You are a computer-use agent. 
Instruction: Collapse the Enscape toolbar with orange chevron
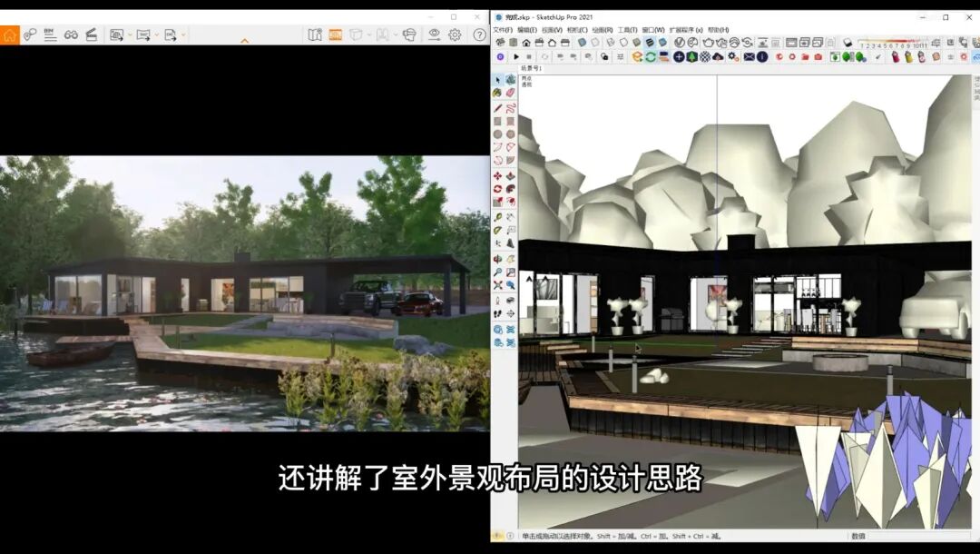(x=244, y=41)
